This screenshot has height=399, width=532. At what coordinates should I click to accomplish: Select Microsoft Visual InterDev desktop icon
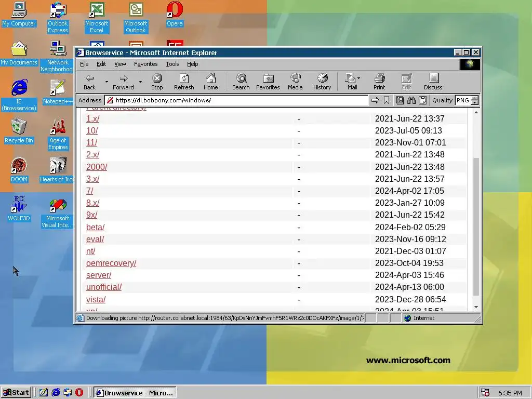[x=58, y=212]
